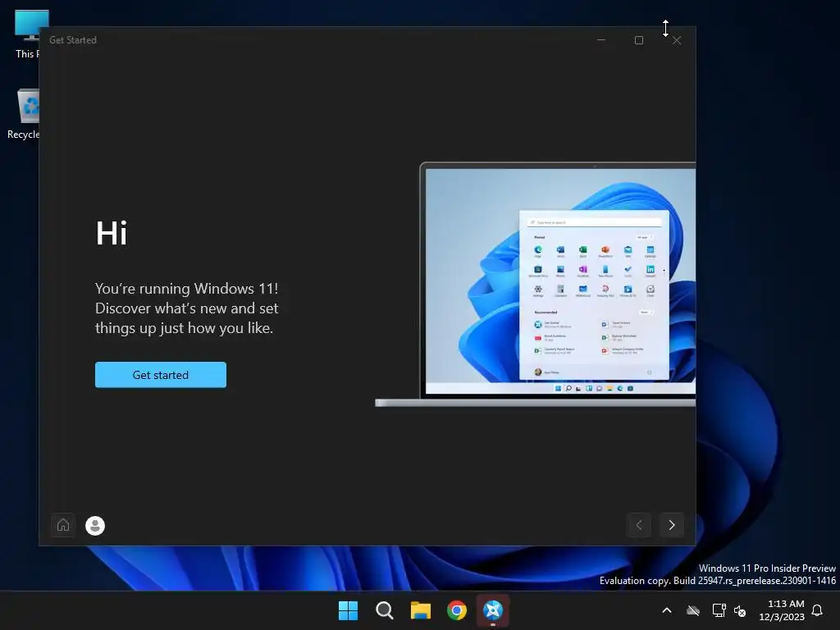This screenshot has width=840, height=630.
Task: Select the Get Started app taskbar icon
Action: (493, 610)
